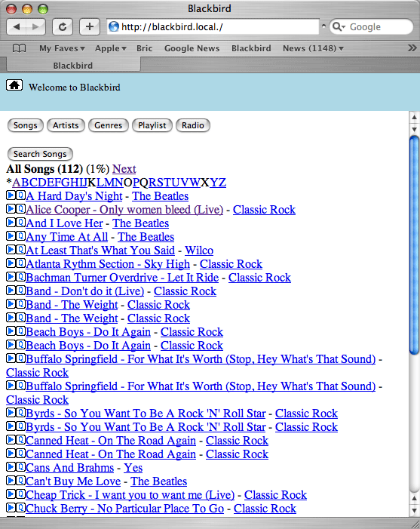
Task: Jump to letter R in alphabet index
Action: pyautogui.click(x=153, y=183)
